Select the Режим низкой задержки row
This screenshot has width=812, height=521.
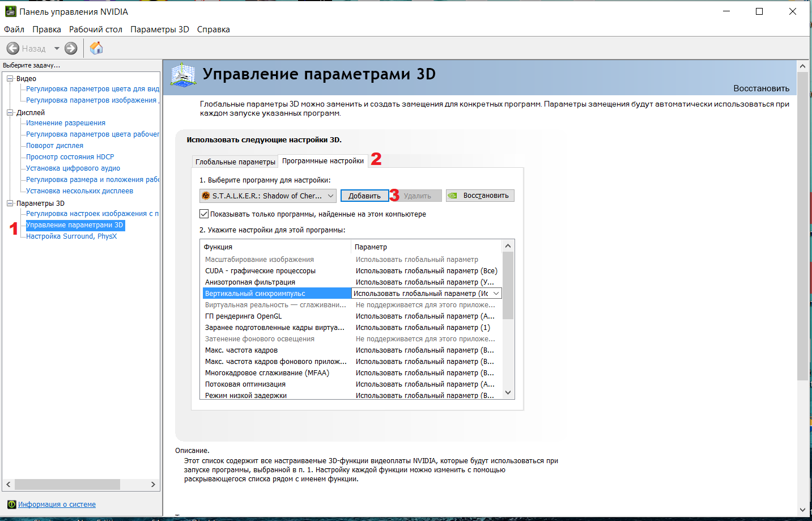coord(352,395)
